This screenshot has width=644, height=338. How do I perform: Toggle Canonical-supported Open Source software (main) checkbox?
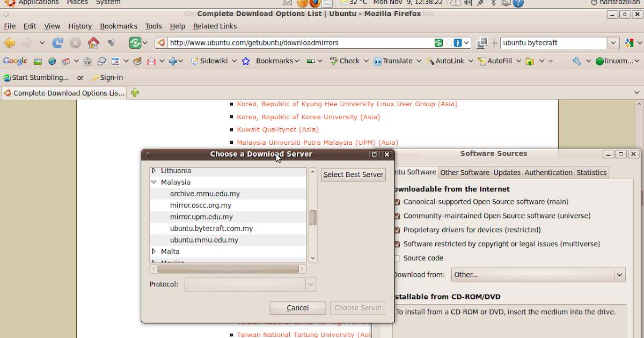(x=397, y=202)
